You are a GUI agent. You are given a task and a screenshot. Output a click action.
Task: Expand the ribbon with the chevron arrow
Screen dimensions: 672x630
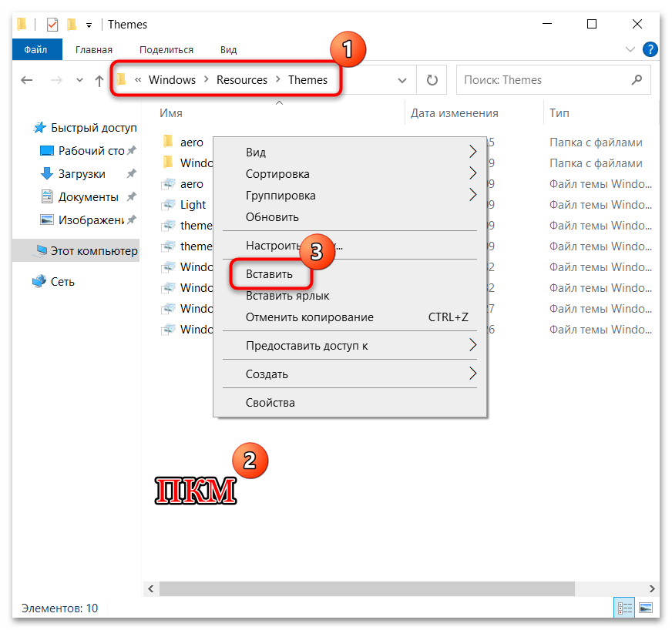[x=630, y=49]
